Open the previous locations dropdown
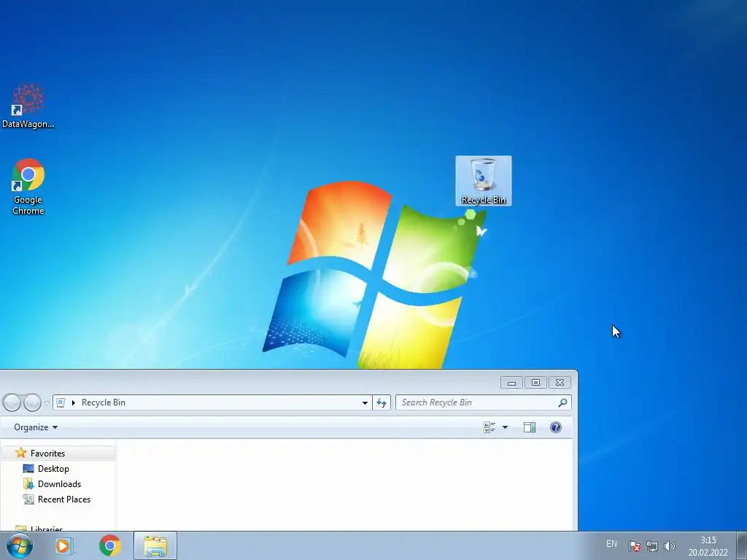Viewport: 747px width, 560px height. click(x=365, y=402)
